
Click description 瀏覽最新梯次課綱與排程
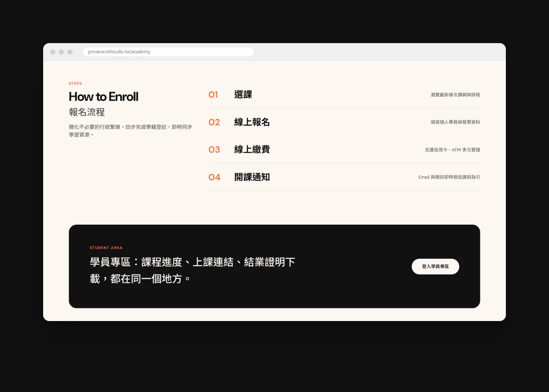[x=455, y=95]
